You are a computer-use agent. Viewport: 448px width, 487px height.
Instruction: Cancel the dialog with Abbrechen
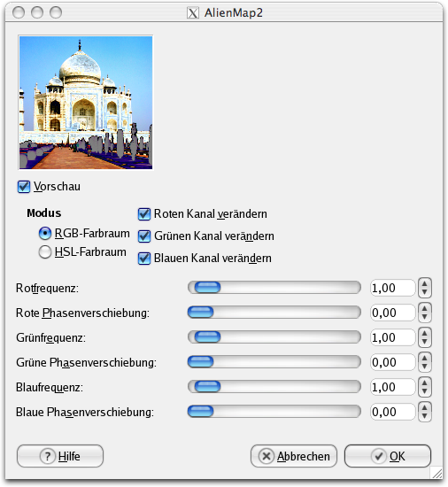pos(294,456)
